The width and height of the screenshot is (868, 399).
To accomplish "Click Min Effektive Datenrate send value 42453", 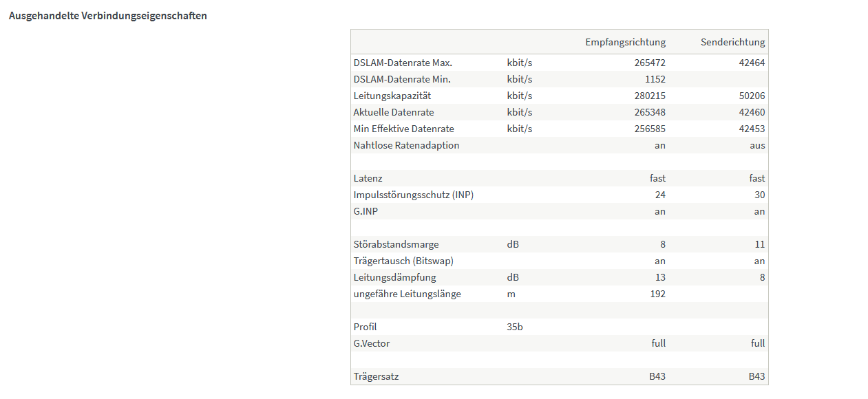I will tap(751, 129).
